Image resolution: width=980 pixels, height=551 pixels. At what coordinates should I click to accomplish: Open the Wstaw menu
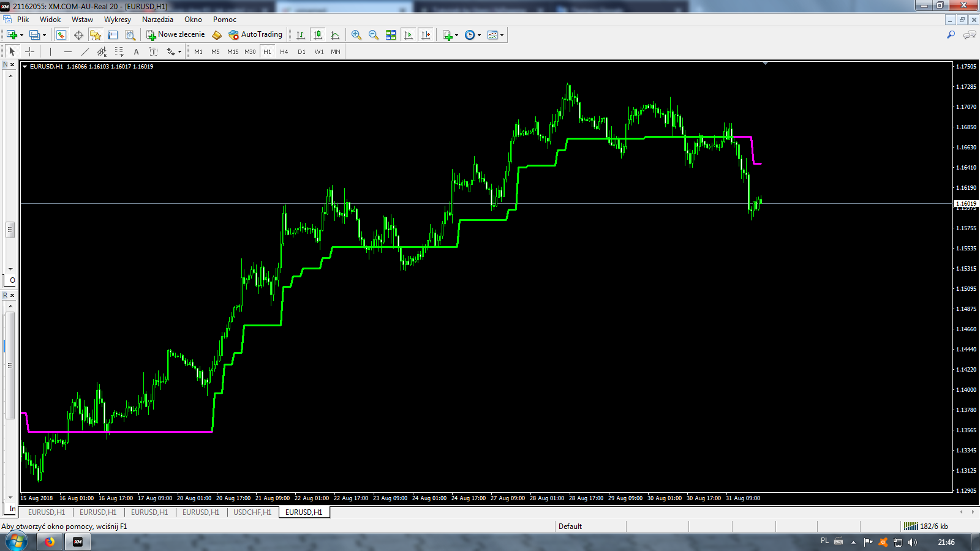click(82, 20)
